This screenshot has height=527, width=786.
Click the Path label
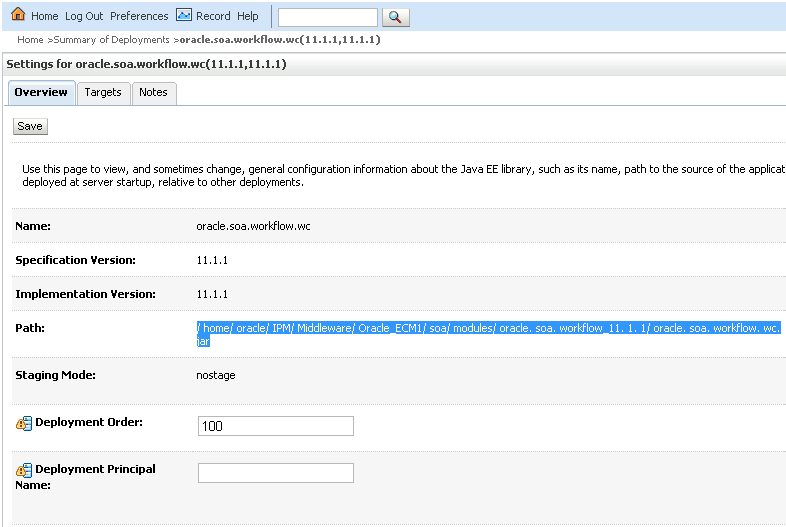(x=30, y=328)
